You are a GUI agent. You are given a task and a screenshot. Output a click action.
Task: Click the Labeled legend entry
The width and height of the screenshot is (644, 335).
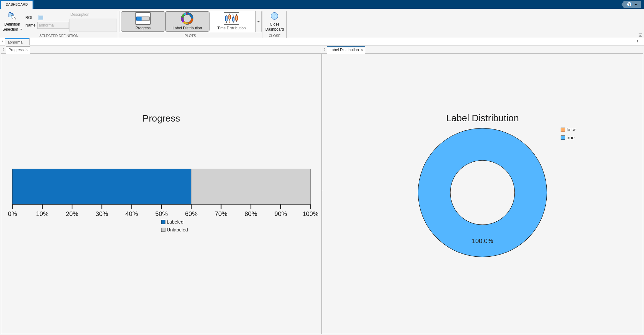[x=172, y=222]
